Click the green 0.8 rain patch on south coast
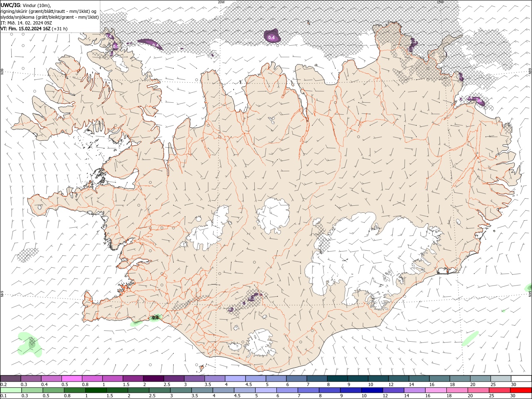This screenshot has width=532, height=399. tap(155, 318)
